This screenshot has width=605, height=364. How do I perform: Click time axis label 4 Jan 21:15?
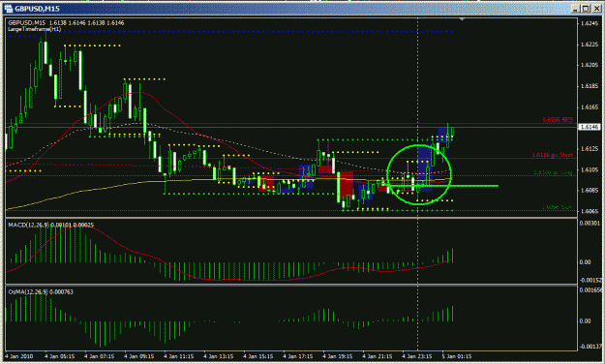coord(378,356)
